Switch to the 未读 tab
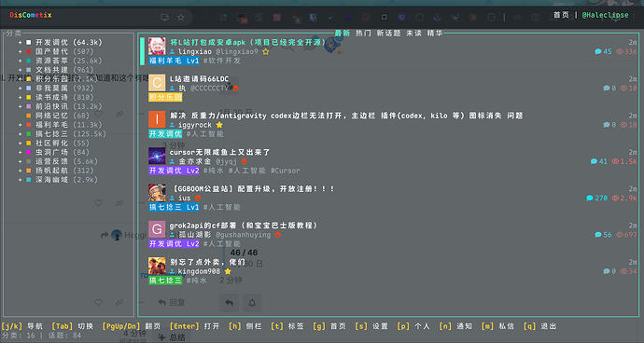Screen dimensions: 644x343 point(414,34)
